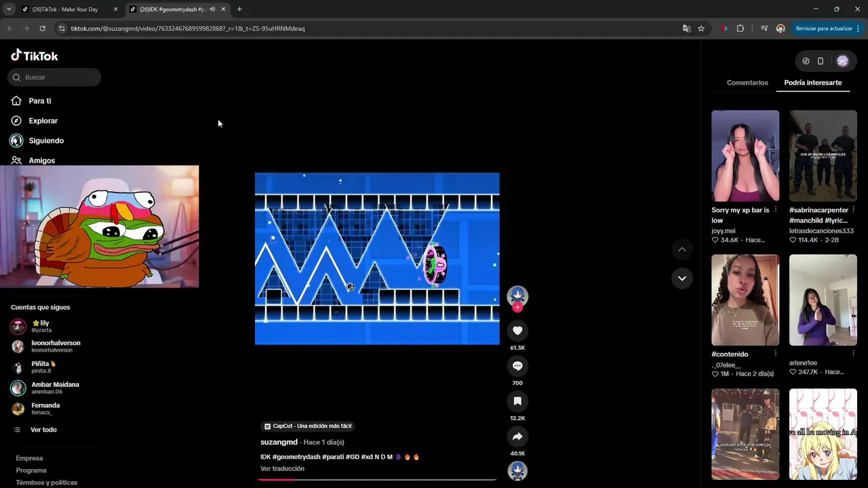Open the #geometrydash hashtag

[296, 457]
